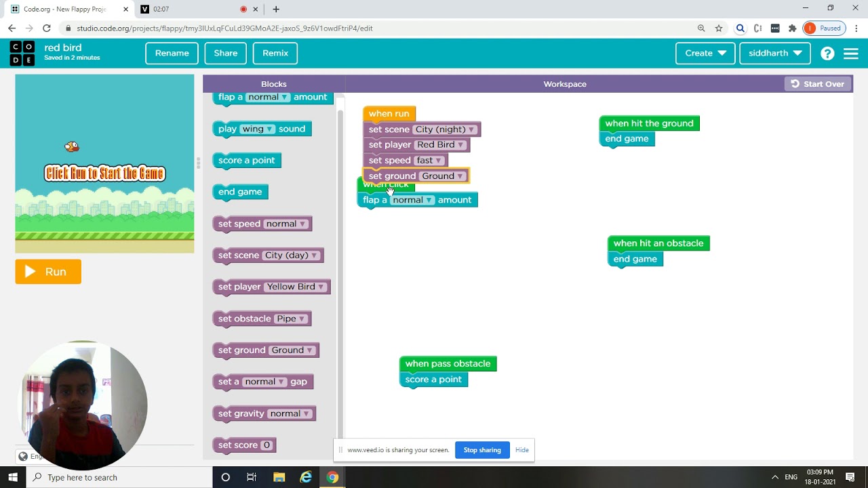Click Stop sharing button
This screenshot has width=868, height=488.
pos(482,450)
